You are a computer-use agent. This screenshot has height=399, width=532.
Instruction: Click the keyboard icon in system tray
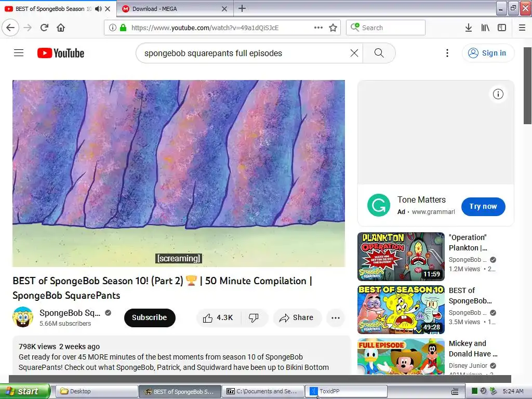tap(455, 392)
